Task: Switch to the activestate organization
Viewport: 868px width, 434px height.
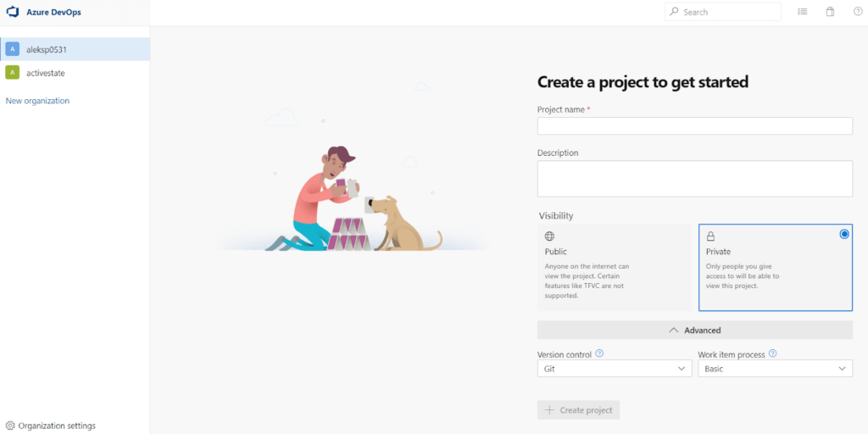Action: pos(46,73)
